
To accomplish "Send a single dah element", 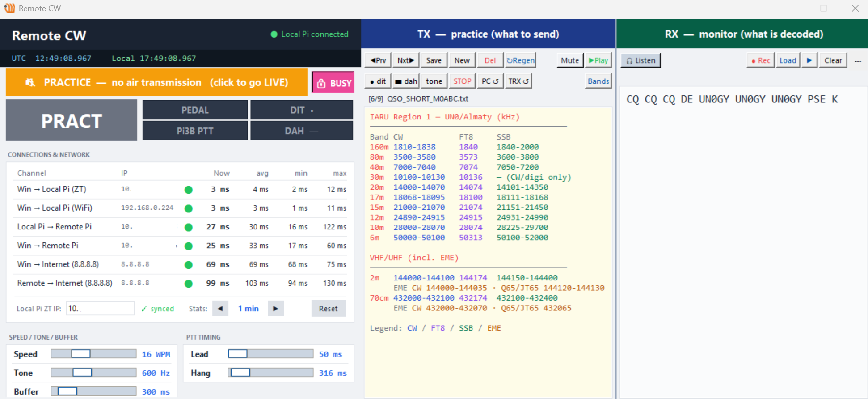I will tap(406, 81).
